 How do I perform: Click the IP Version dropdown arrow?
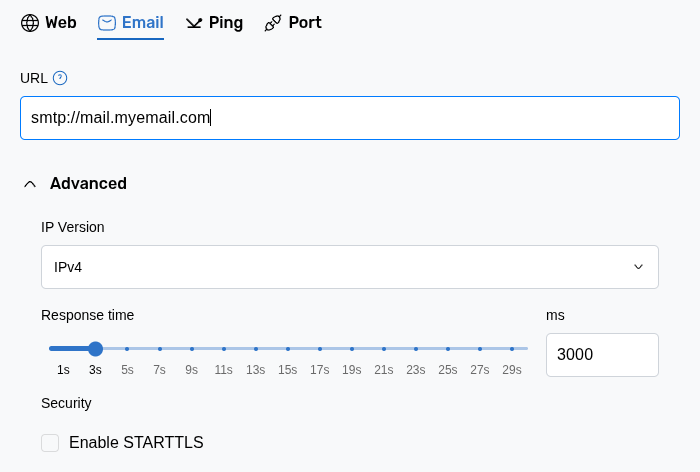(x=638, y=267)
